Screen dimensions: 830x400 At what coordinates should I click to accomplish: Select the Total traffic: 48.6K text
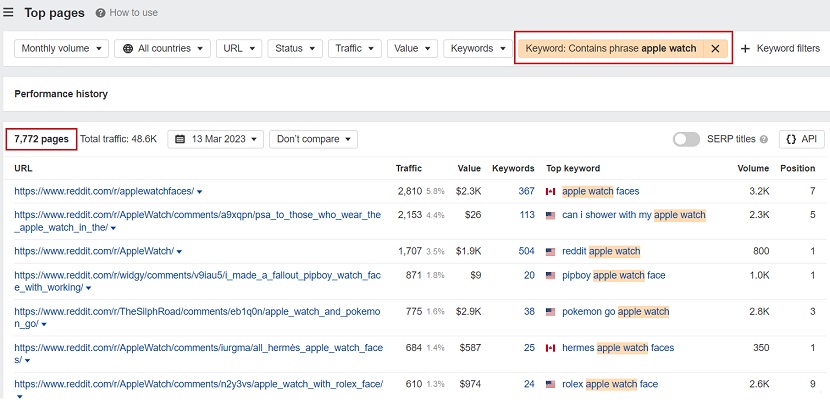(119, 139)
